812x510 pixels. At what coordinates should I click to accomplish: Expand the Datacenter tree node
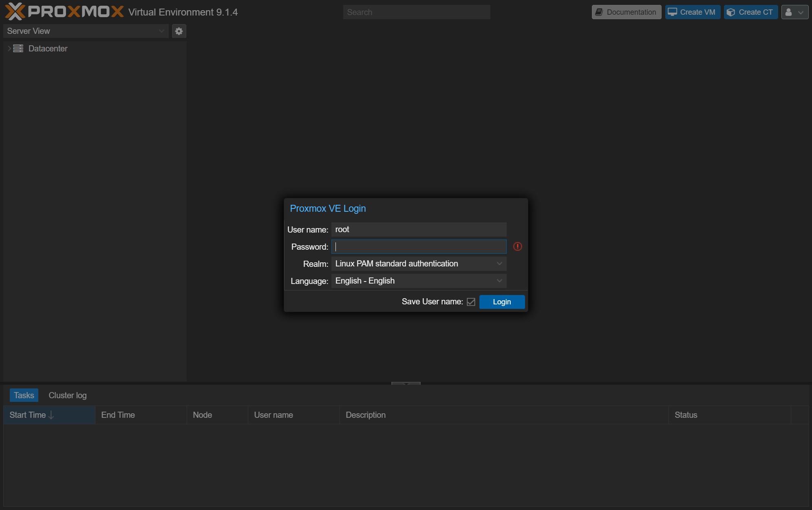click(x=9, y=48)
